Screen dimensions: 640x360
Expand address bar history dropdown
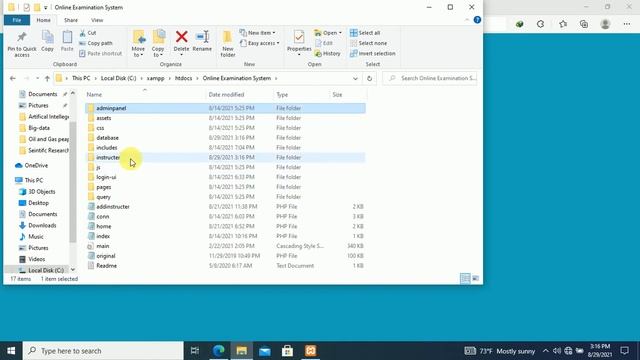pyautogui.click(x=355, y=78)
